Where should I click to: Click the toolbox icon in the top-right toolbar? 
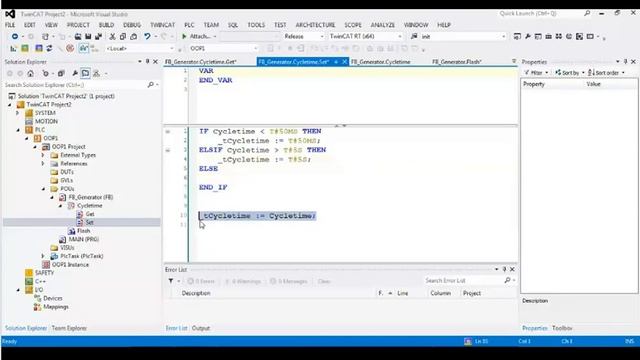click(548, 36)
